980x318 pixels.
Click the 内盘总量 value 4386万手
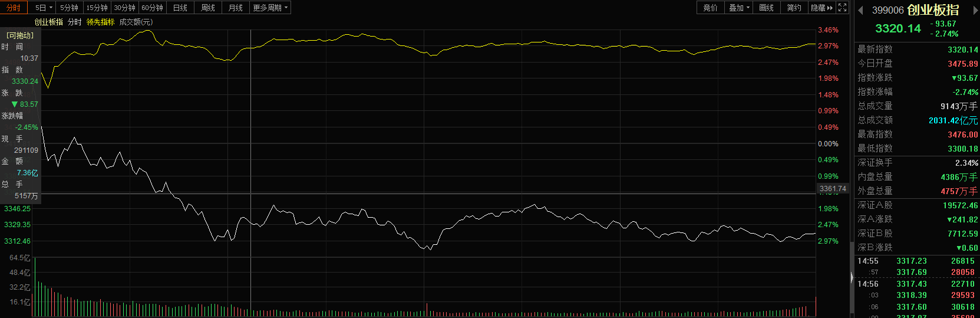pos(959,177)
